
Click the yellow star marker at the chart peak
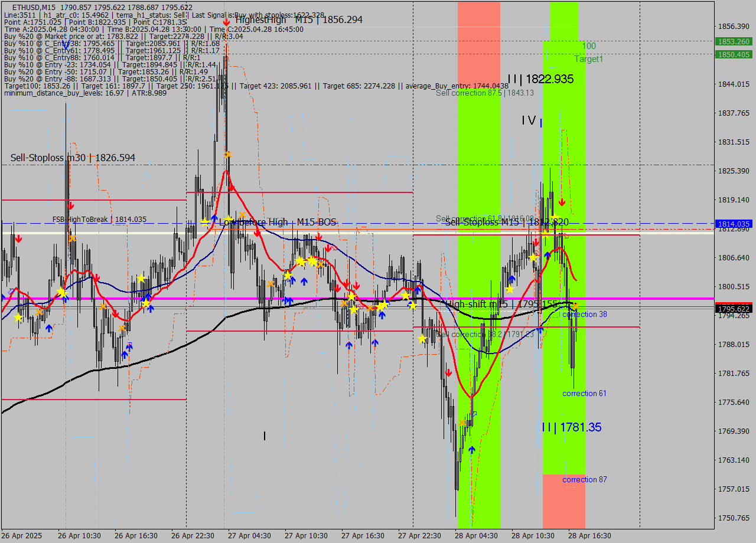point(227,153)
